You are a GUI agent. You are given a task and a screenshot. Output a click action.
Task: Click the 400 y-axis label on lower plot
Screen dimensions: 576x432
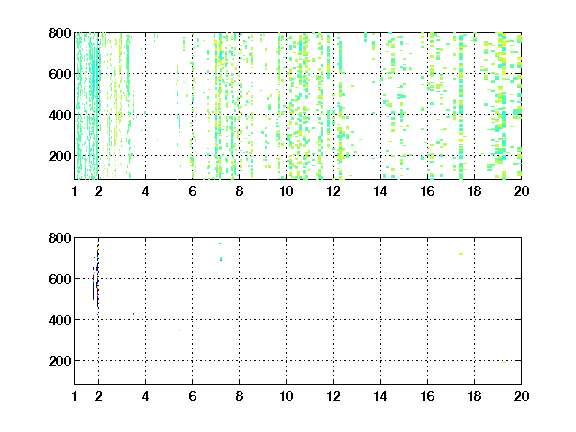click(x=60, y=320)
